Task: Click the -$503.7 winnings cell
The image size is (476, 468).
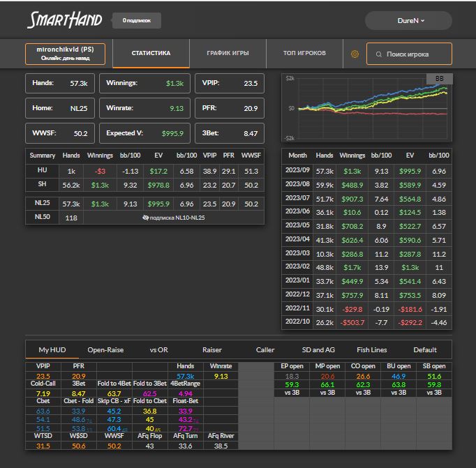Action: point(352,322)
